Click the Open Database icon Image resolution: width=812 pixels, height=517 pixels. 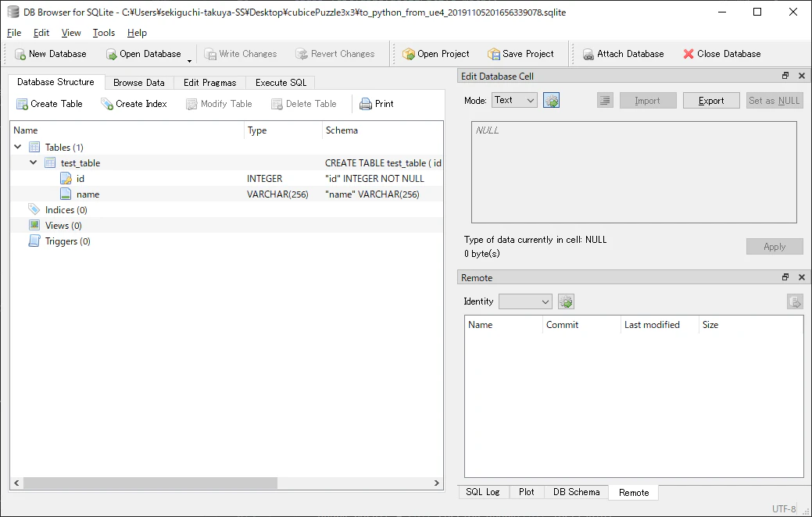click(111, 54)
